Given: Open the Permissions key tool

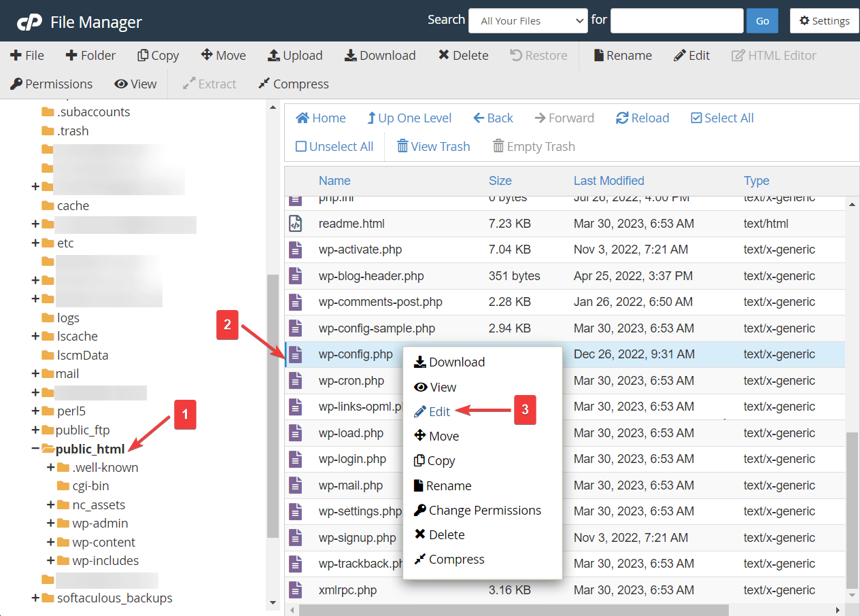Looking at the screenshot, I should click(x=16, y=84).
